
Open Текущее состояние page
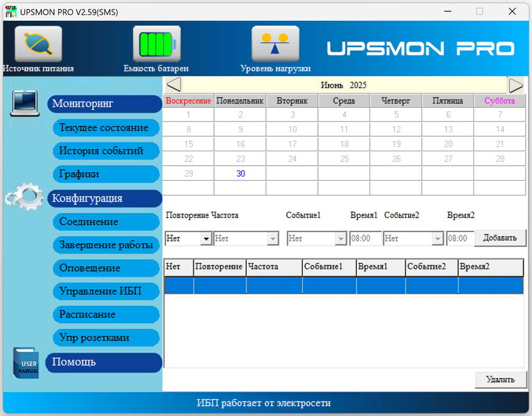click(106, 128)
